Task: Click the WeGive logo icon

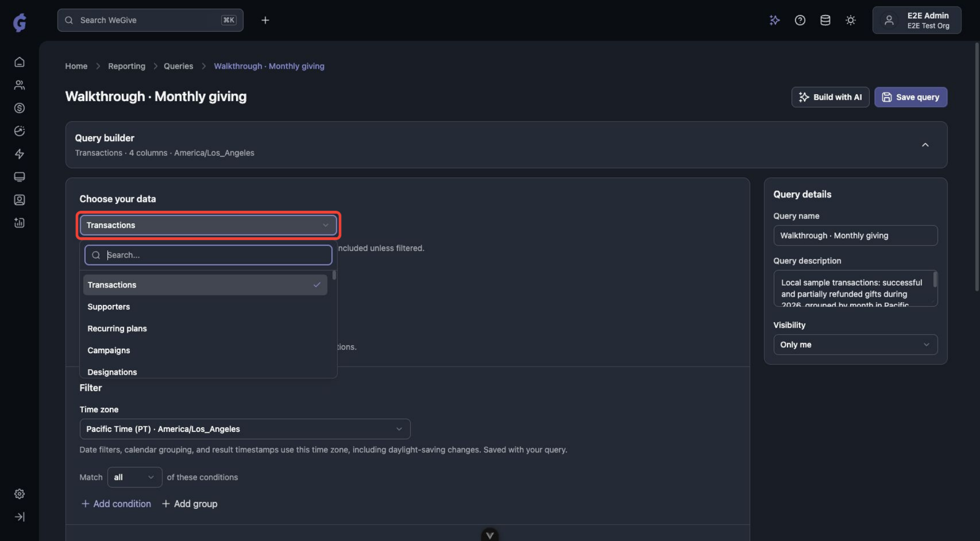Action: [20, 22]
